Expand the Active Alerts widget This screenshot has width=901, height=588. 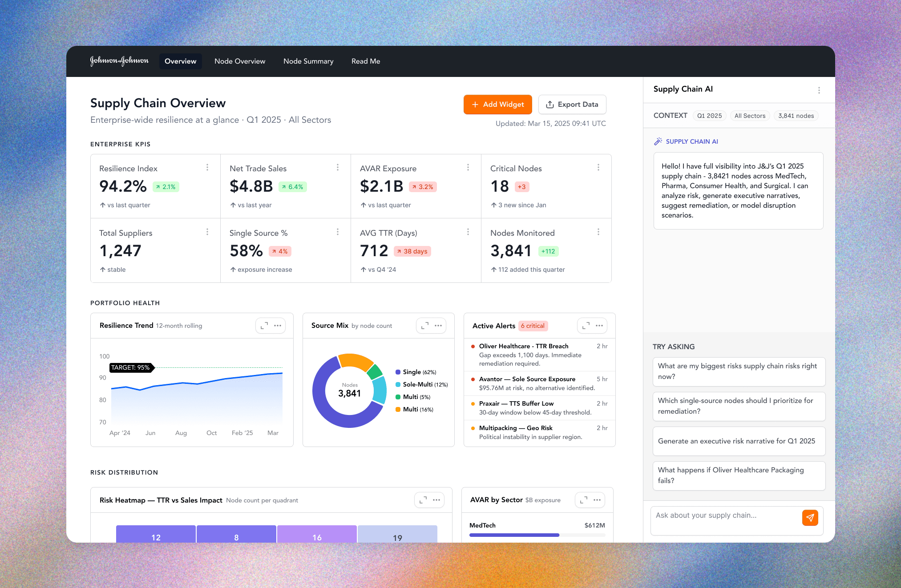pos(586,326)
